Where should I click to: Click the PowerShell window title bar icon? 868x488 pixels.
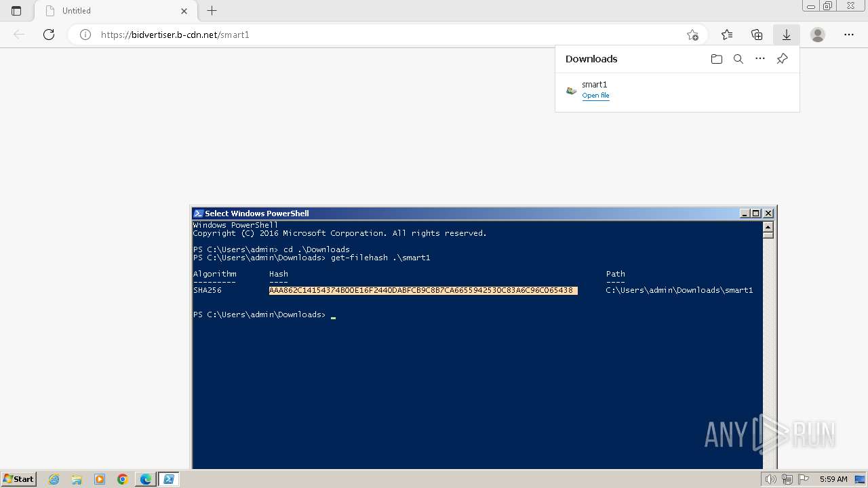[x=199, y=213]
